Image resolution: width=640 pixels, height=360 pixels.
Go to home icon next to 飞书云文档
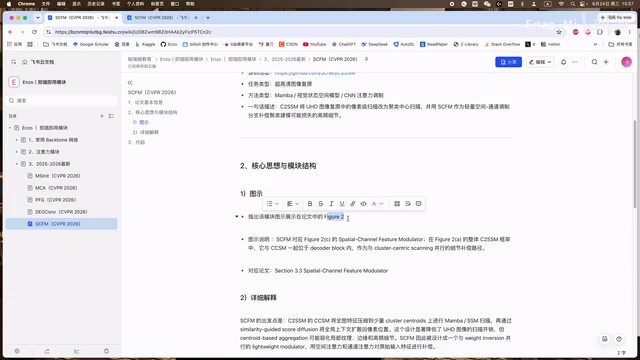click(x=24, y=62)
